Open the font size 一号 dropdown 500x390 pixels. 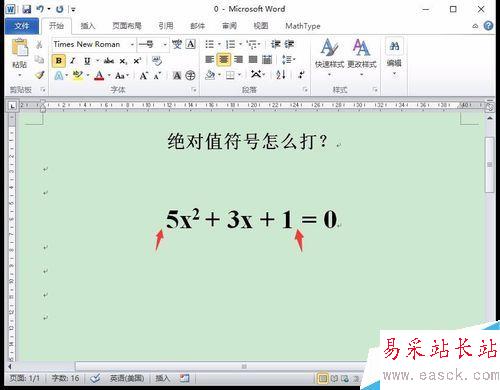click(x=165, y=44)
